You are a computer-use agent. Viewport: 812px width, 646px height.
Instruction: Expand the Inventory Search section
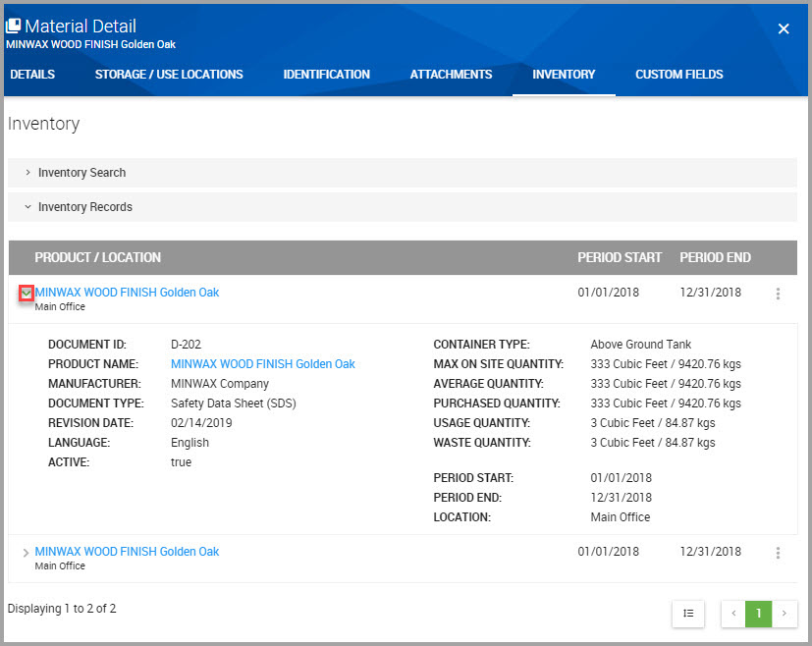click(403, 173)
